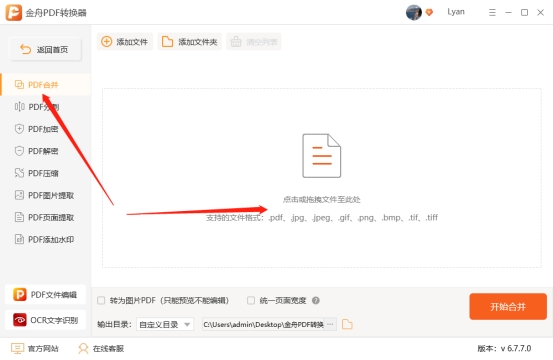
Task: Click the supported file formats text
Action: [x=322, y=218]
